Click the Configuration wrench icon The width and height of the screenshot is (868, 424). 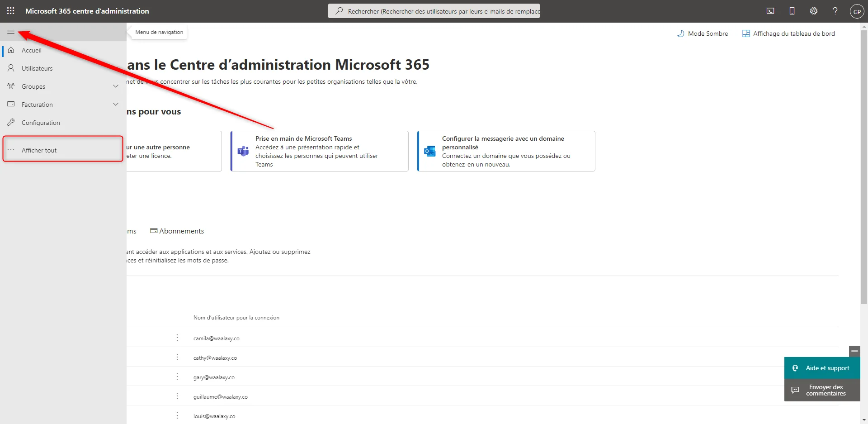pos(11,122)
